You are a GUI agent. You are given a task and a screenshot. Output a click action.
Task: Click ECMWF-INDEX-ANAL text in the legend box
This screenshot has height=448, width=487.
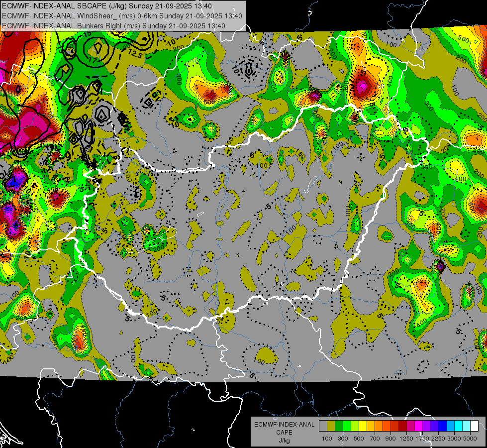click(285, 425)
